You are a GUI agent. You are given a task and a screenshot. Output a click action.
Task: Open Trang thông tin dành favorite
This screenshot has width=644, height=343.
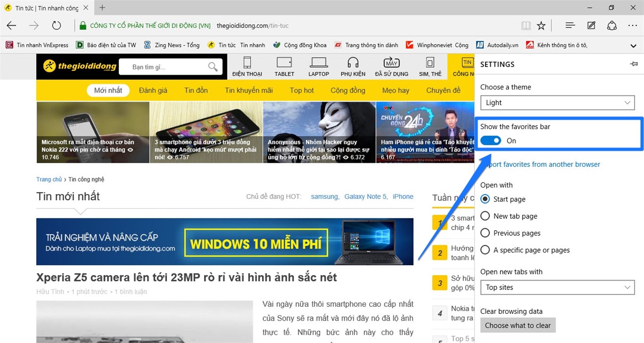coord(366,45)
